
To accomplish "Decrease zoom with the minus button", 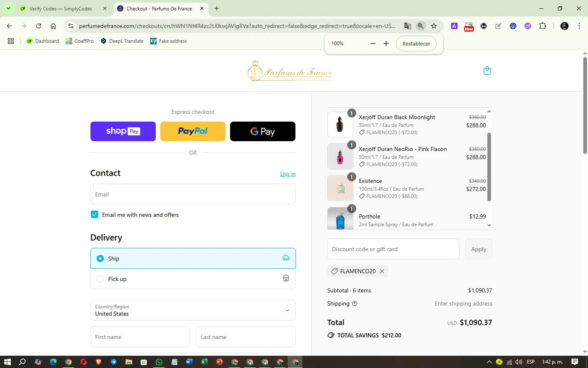I will pos(373,44).
